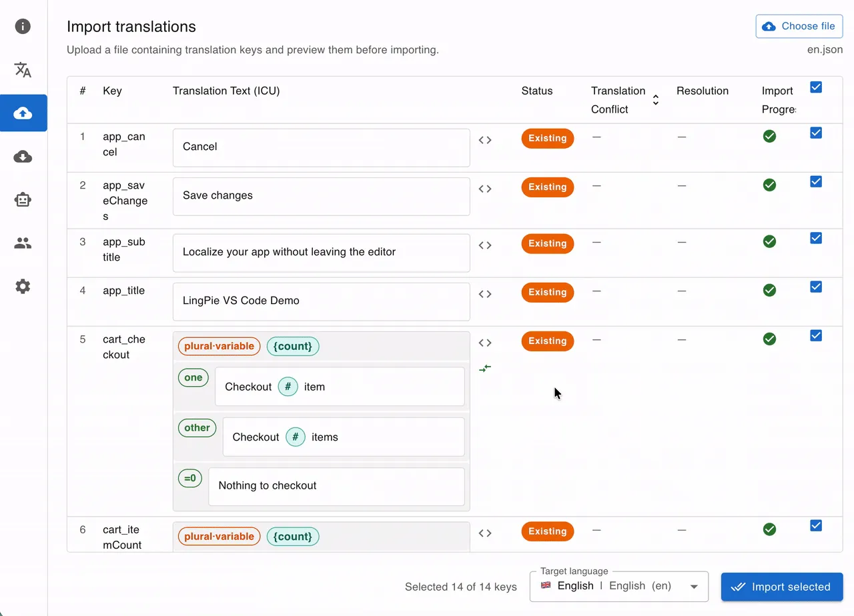This screenshot has width=854, height=616.
Task: Click the green progress checkmark for app_saveChanges
Action: coord(769,185)
